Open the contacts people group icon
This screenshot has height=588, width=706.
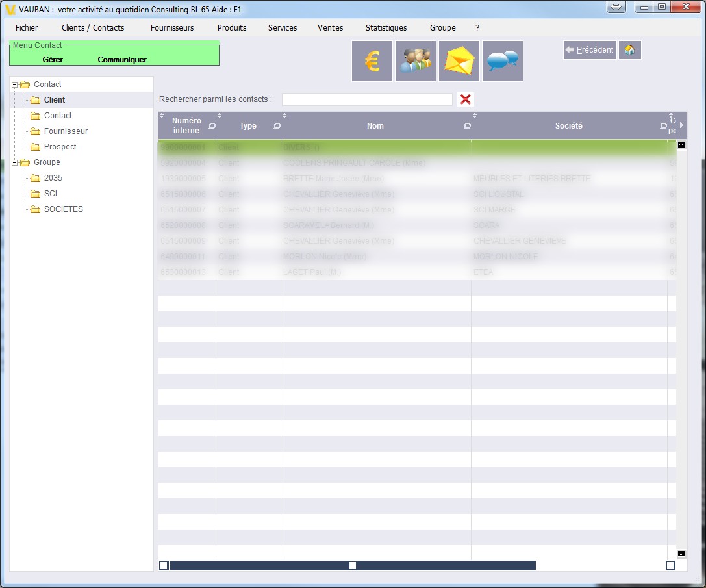coord(415,61)
